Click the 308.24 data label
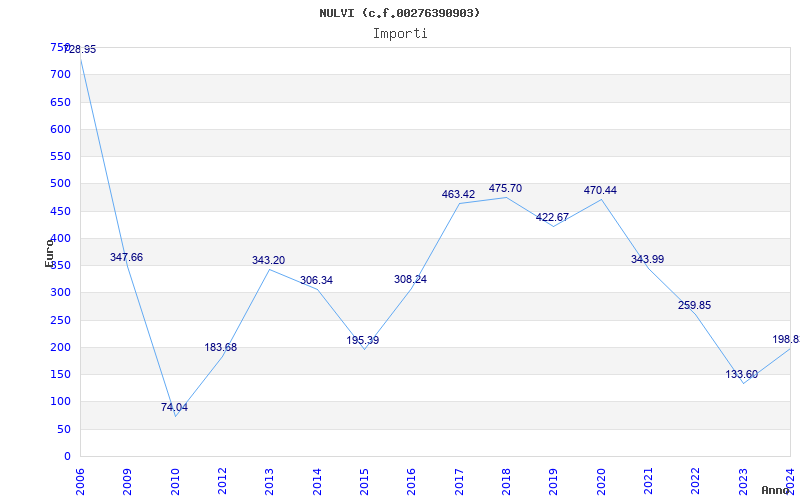Screen dimensions: 800x500 tap(411, 280)
